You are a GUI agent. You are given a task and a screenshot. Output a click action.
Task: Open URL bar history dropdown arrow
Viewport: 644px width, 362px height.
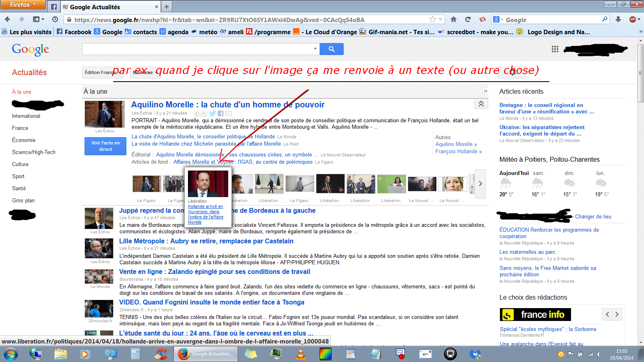[x=441, y=19]
